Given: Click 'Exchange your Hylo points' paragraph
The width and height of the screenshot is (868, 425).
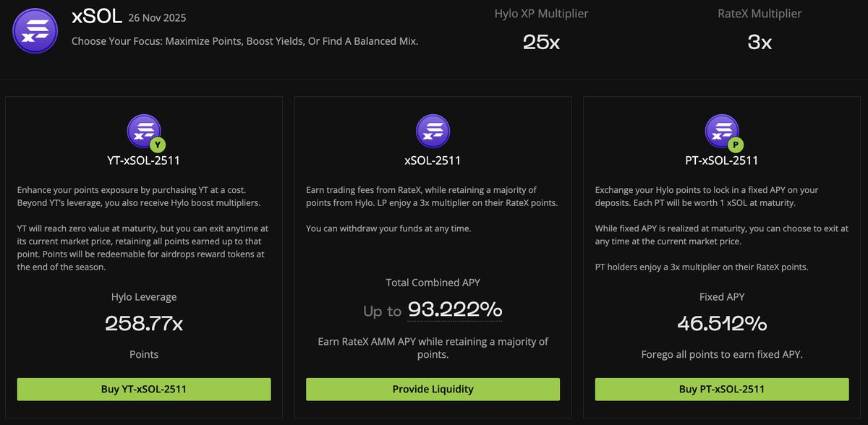Looking at the screenshot, I should [x=707, y=196].
